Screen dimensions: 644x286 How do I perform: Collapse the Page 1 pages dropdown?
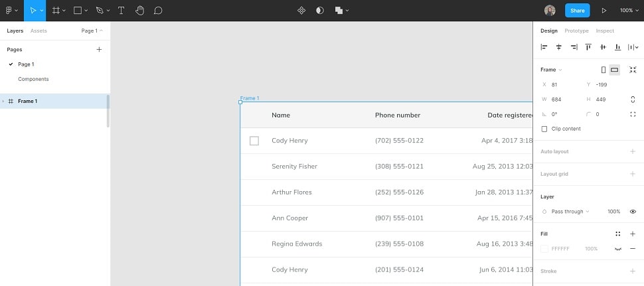92,31
